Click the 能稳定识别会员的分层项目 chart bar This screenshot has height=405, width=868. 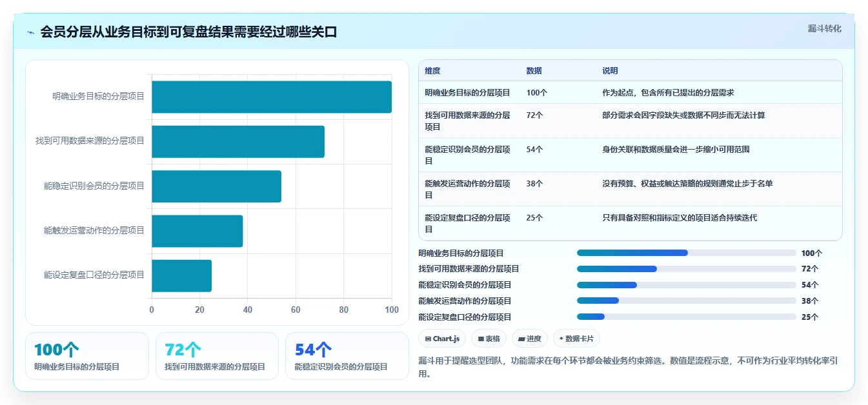tap(217, 186)
